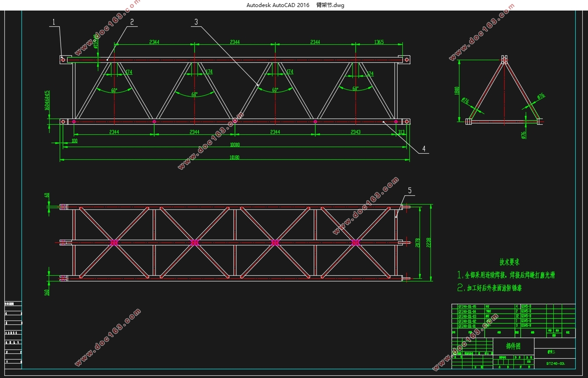Select part balloon number 1

pyautogui.click(x=54, y=22)
